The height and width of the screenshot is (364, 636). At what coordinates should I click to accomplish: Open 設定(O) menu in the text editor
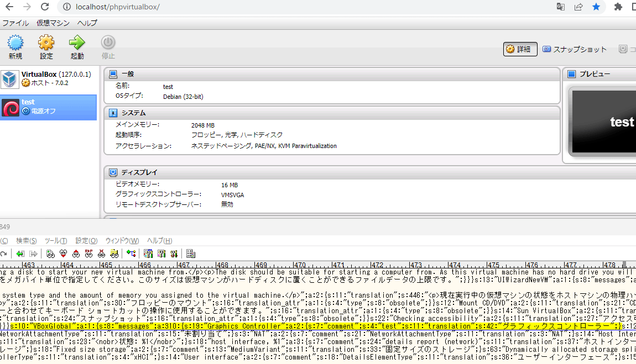[x=86, y=241]
